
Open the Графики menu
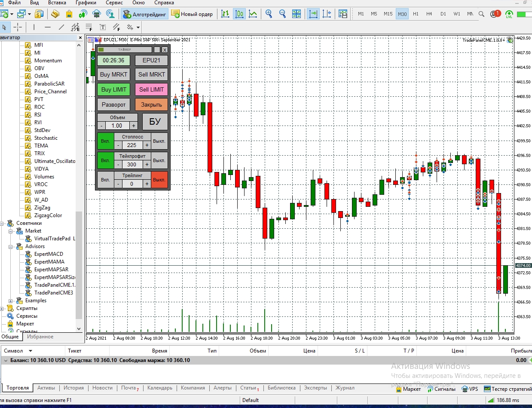(x=86, y=3)
